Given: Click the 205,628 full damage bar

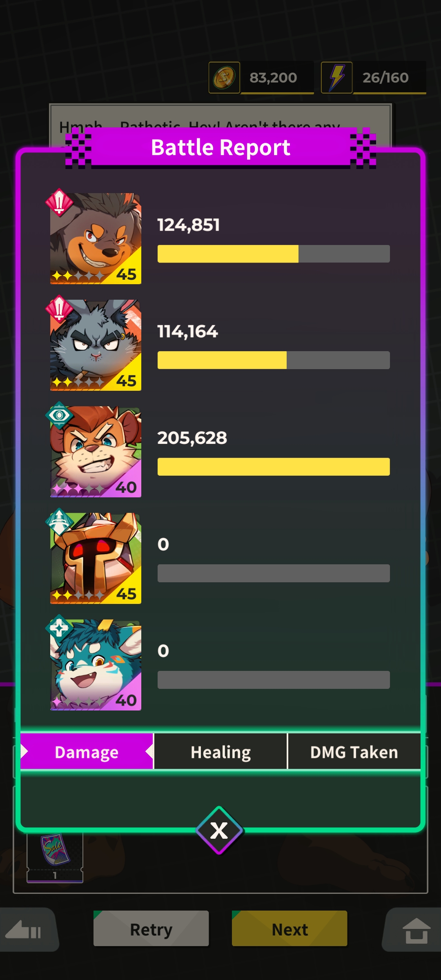Looking at the screenshot, I should (x=274, y=467).
